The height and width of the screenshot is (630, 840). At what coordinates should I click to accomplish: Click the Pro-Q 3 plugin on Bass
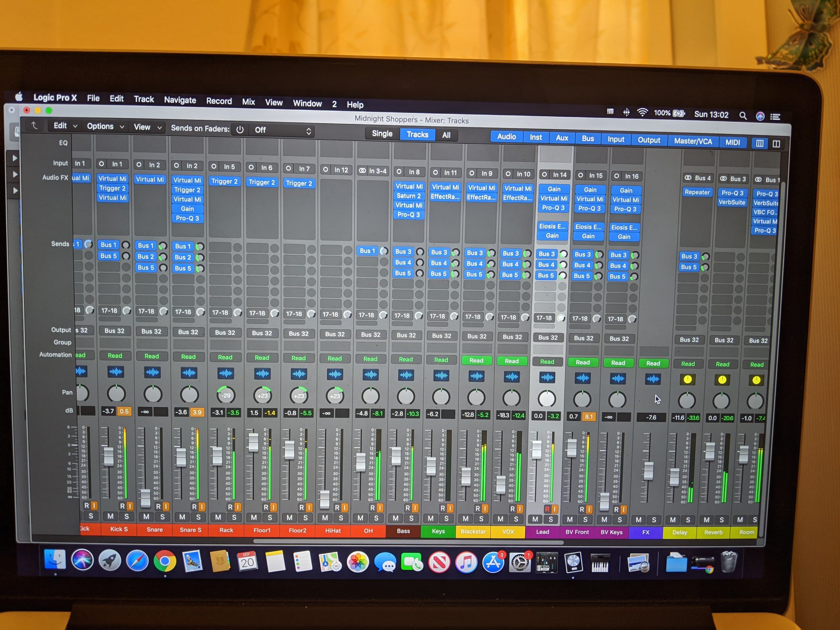pyautogui.click(x=409, y=215)
